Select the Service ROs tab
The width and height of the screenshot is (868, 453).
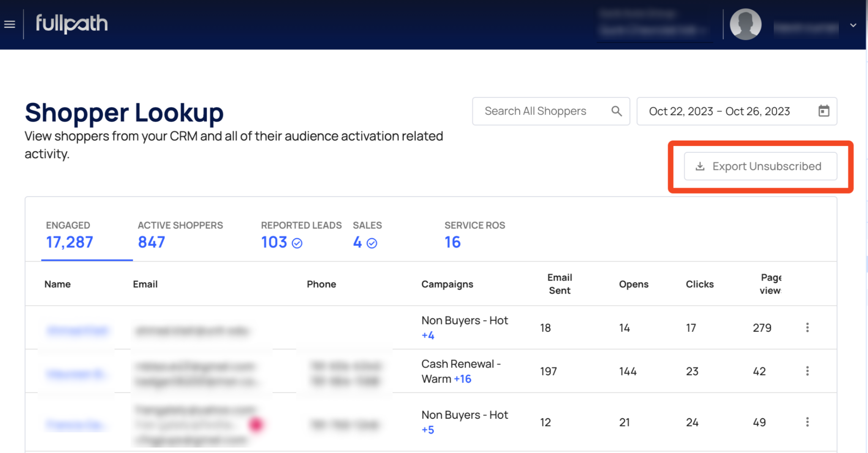point(475,235)
